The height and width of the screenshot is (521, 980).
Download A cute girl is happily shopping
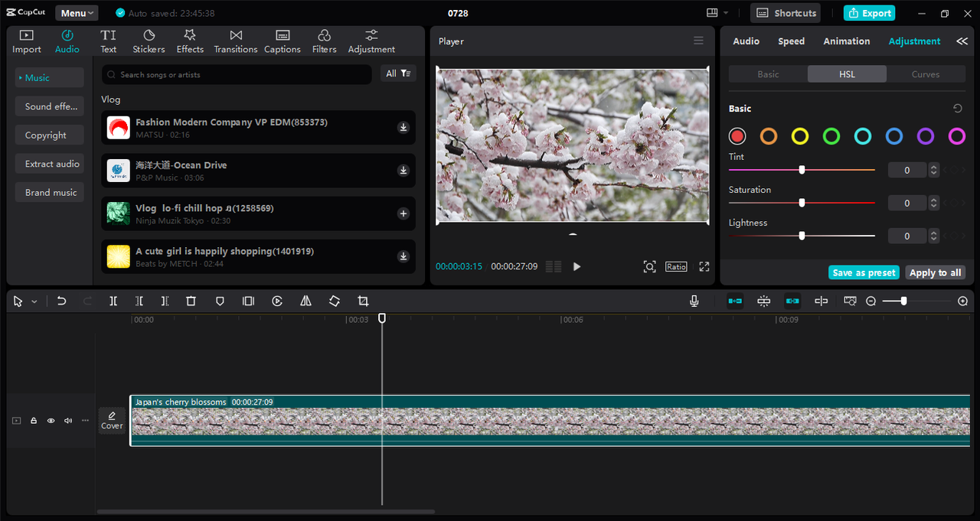(403, 256)
